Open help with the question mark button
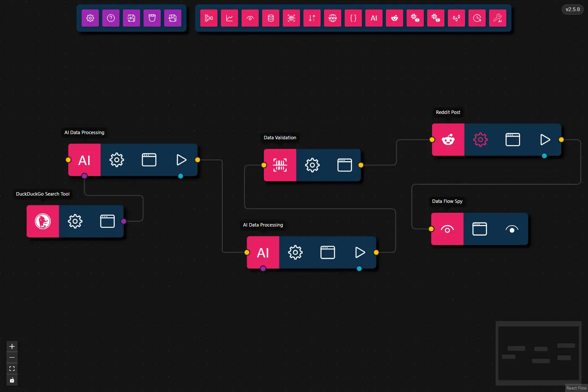The image size is (588, 392). (x=110, y=18)
